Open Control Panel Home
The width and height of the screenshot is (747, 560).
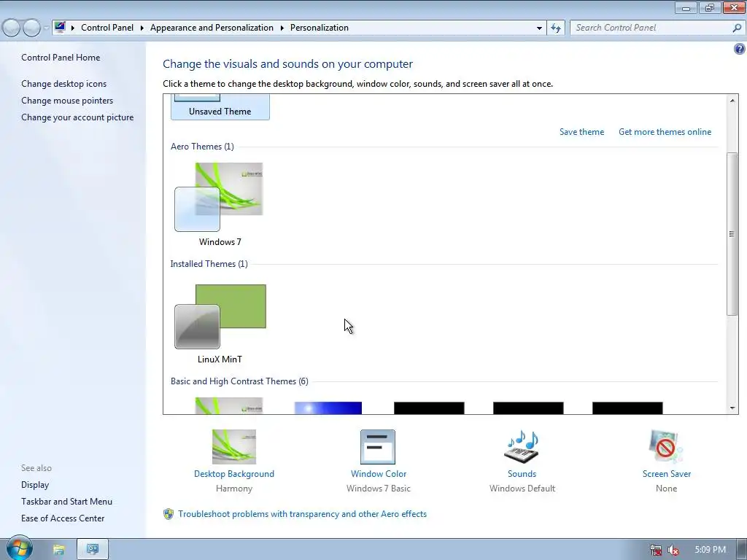61,57
